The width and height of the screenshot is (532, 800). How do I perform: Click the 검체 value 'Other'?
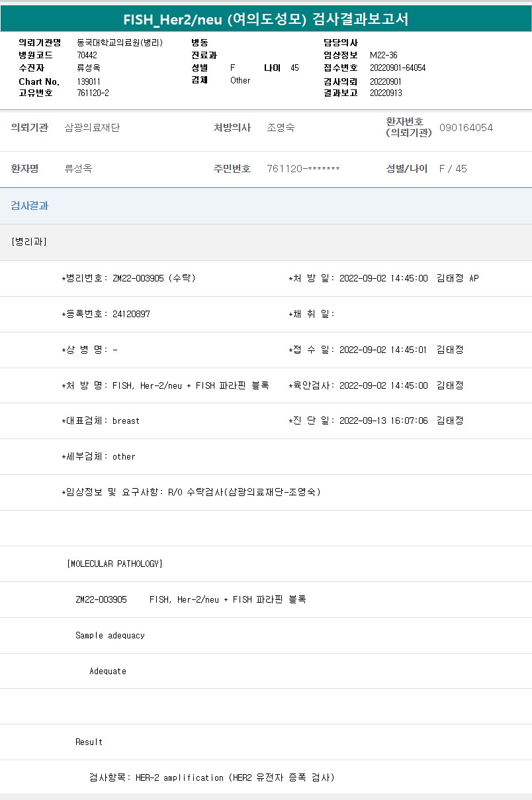click(x=240, y=80)
